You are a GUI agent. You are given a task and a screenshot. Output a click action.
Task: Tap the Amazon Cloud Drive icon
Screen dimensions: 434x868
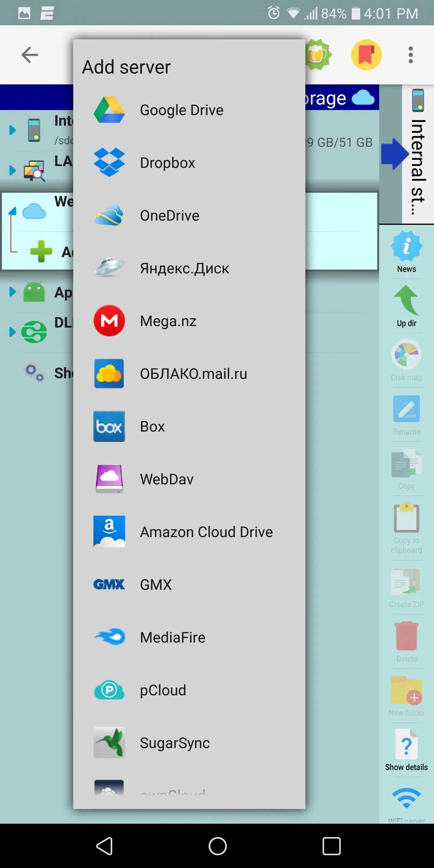(x=109, y=532)
